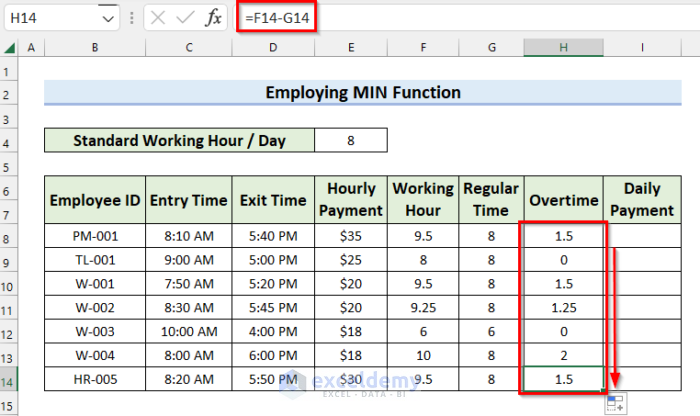
Task: Select the standard hours cell containing 8
Action: coord(351,140)
